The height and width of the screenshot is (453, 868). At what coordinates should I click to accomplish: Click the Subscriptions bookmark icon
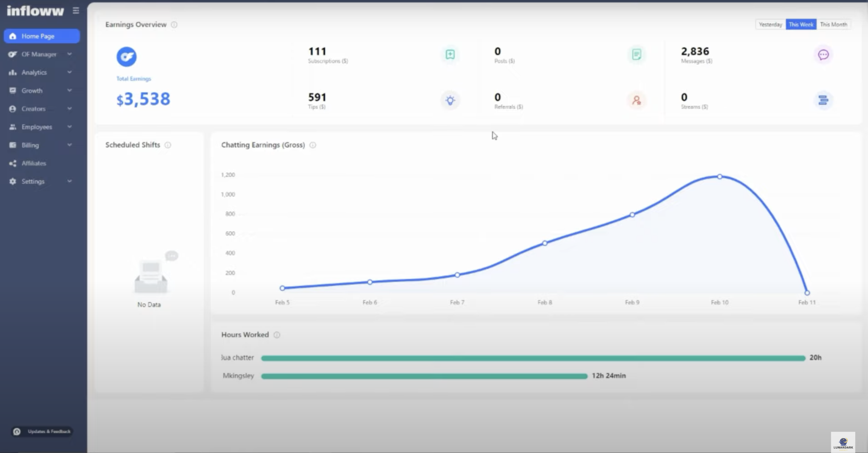pyautogui.click(x=450, y=55)
